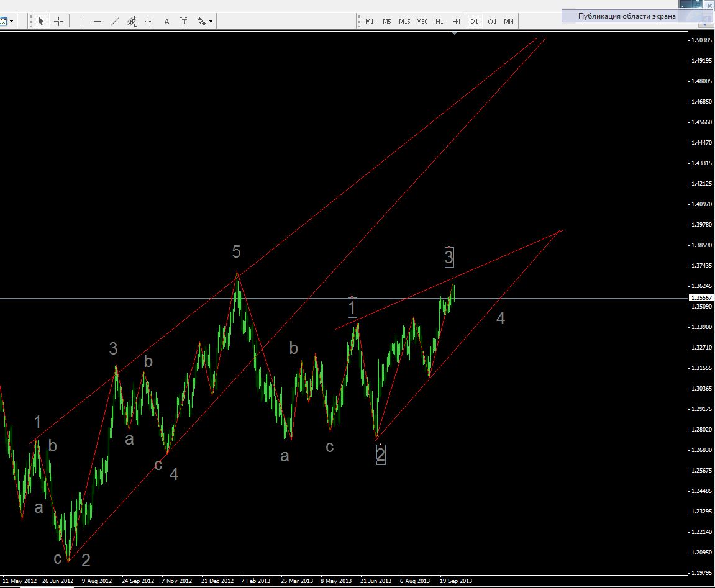Select the Fibonacci Retracement tool
Viewport: 715px width, 588px height.
(150, 21)
